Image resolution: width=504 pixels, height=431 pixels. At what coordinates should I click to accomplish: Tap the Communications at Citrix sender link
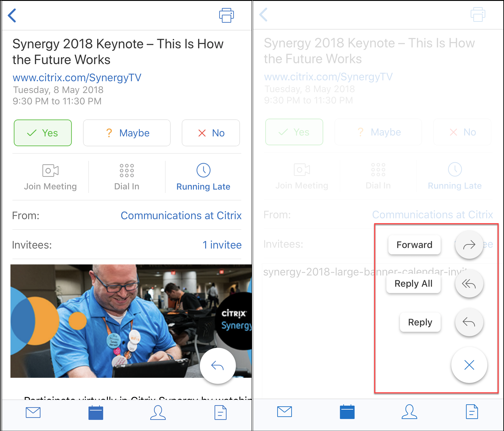pos(184,215)
